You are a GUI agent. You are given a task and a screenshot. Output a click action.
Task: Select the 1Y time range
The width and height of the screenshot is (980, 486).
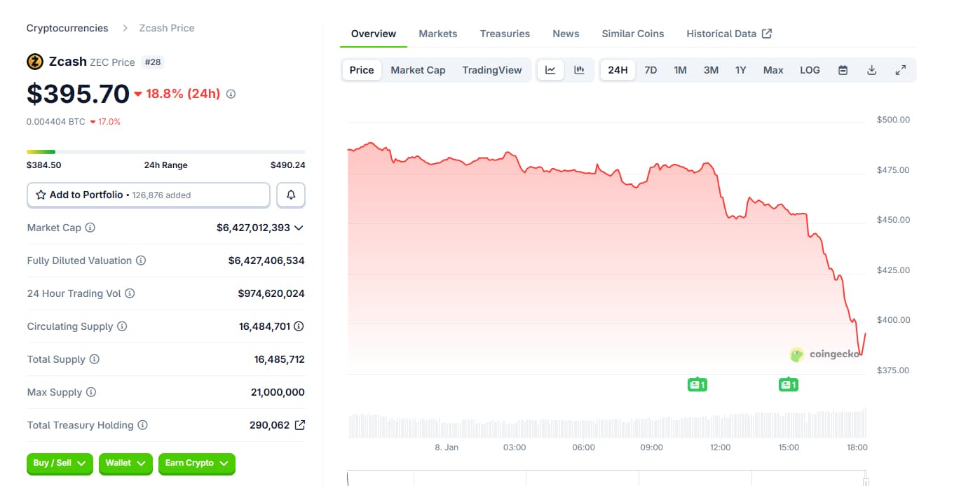point(740,70)
